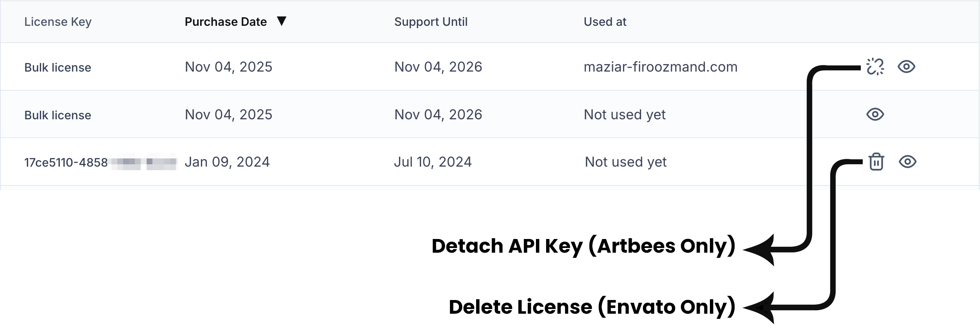
Task: Toggle Purchase Date sort arrow
Action: tap(281, 21)
